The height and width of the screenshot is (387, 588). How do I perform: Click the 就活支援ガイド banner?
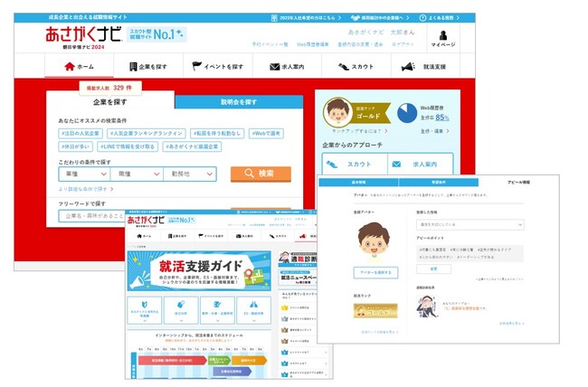(x=199, y=270)
